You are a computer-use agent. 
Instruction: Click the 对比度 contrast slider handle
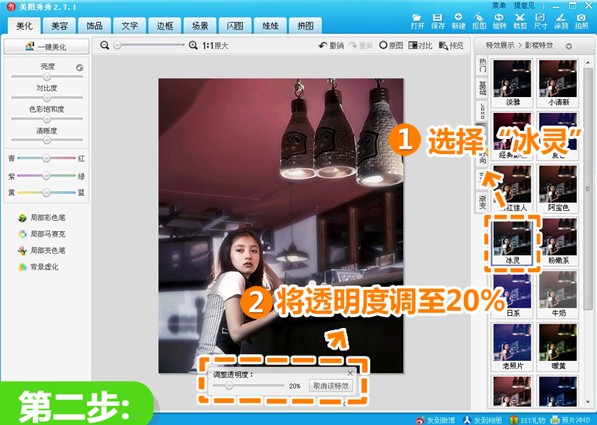(x=47, y=98)
